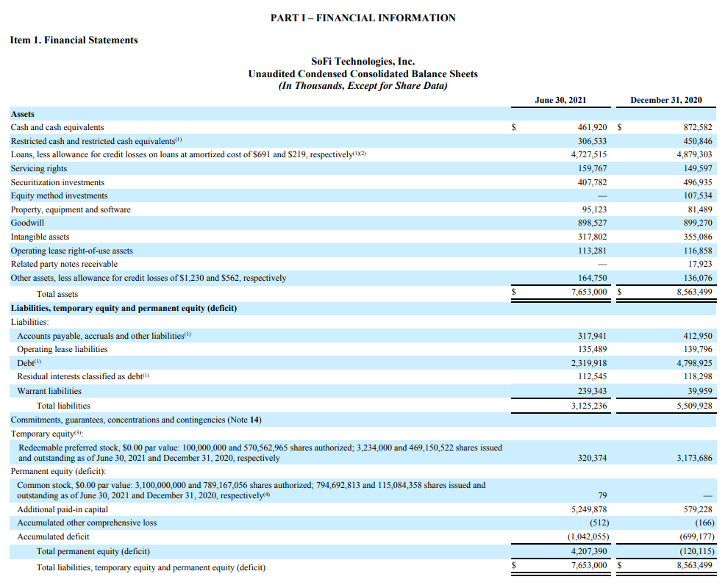Click the value 5,249,878
Screen dimensions: 728x585
tap(589, 509)
